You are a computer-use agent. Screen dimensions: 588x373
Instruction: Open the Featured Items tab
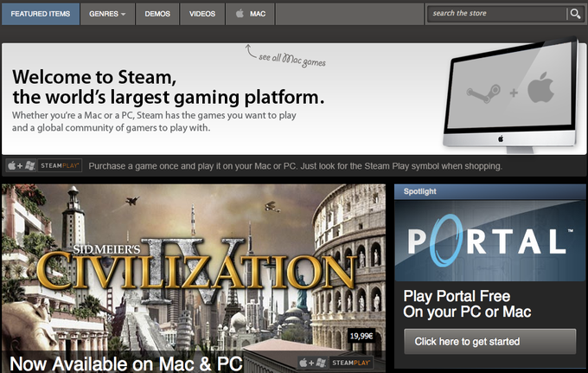pyautogui.click(x=41, y=14)
